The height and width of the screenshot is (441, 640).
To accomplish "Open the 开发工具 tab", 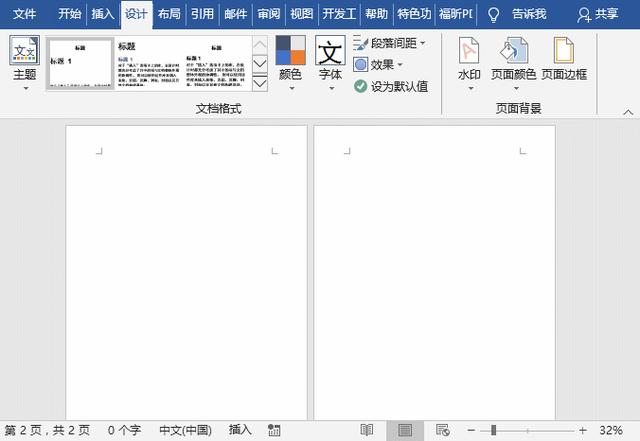I will point(339,14).
